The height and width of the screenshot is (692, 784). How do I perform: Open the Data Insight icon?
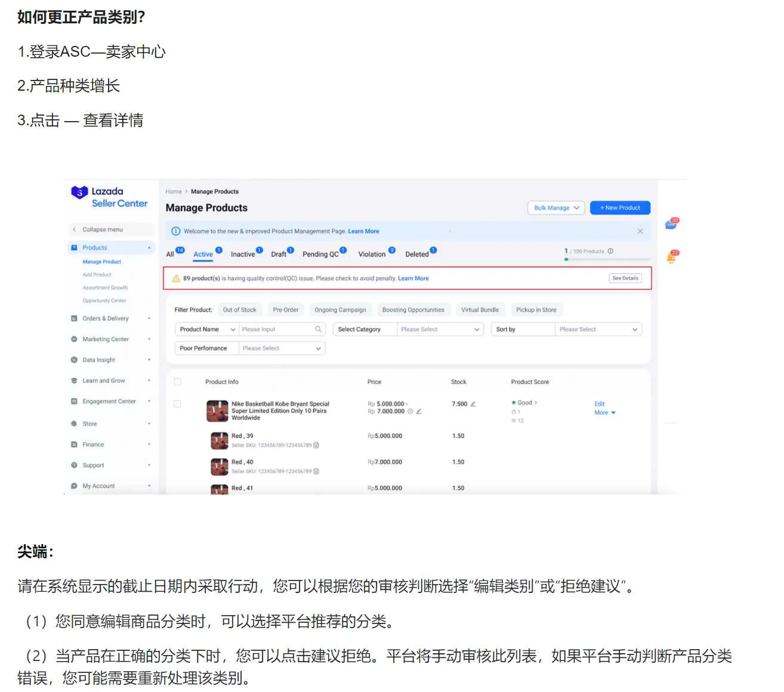pyautogui.click(x=75, y=360)
